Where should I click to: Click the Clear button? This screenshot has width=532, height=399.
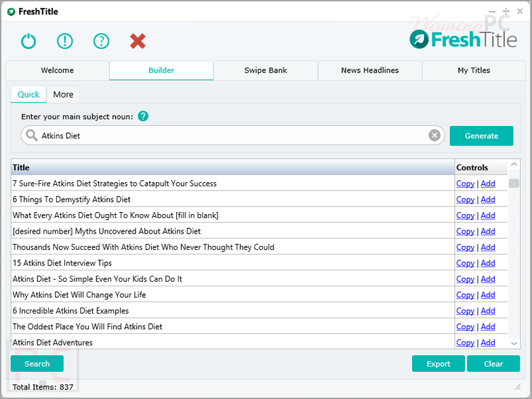[493, 364]
